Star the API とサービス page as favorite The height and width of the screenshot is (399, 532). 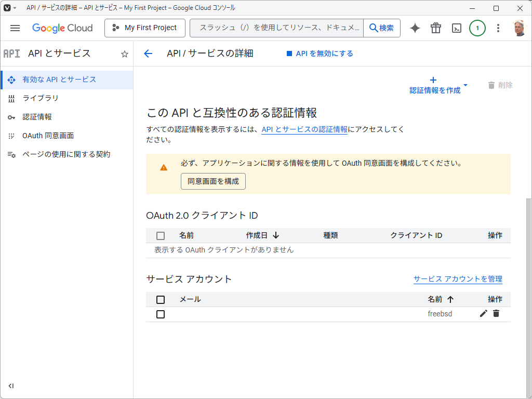pos(124,54)
